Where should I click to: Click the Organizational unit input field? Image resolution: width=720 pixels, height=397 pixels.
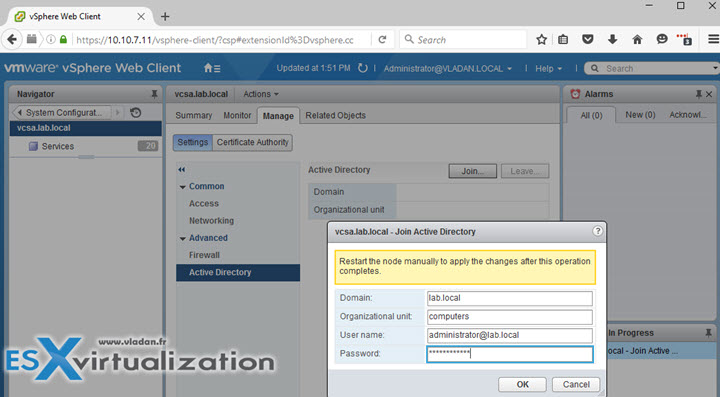[510, 317]
